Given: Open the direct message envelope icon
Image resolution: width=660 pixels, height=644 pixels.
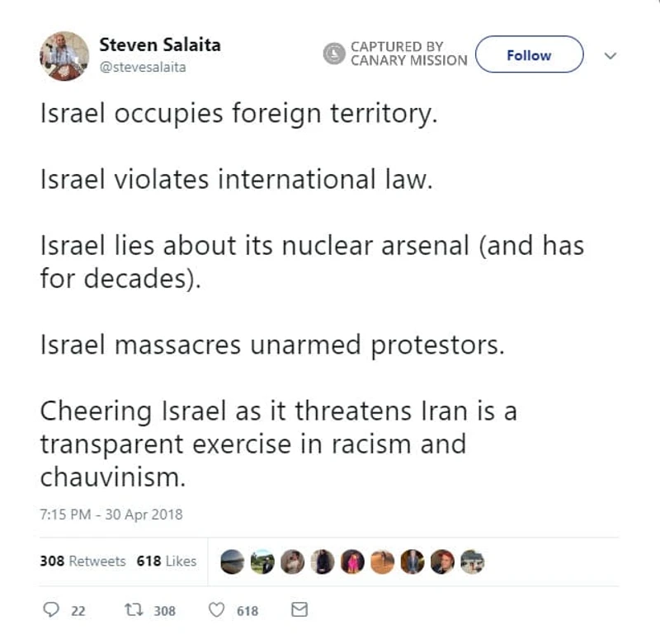Looking at the screenshot, I should tap(299, 610).
